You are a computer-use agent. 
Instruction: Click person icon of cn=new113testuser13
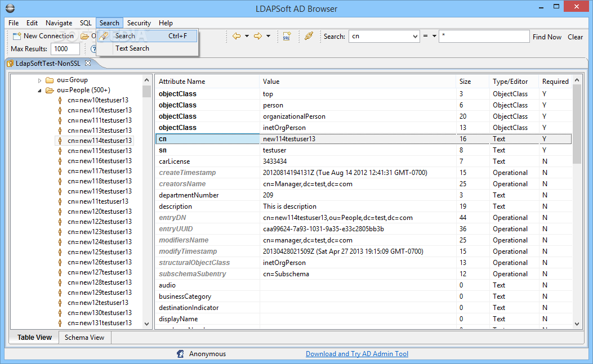tap(60, 131)
